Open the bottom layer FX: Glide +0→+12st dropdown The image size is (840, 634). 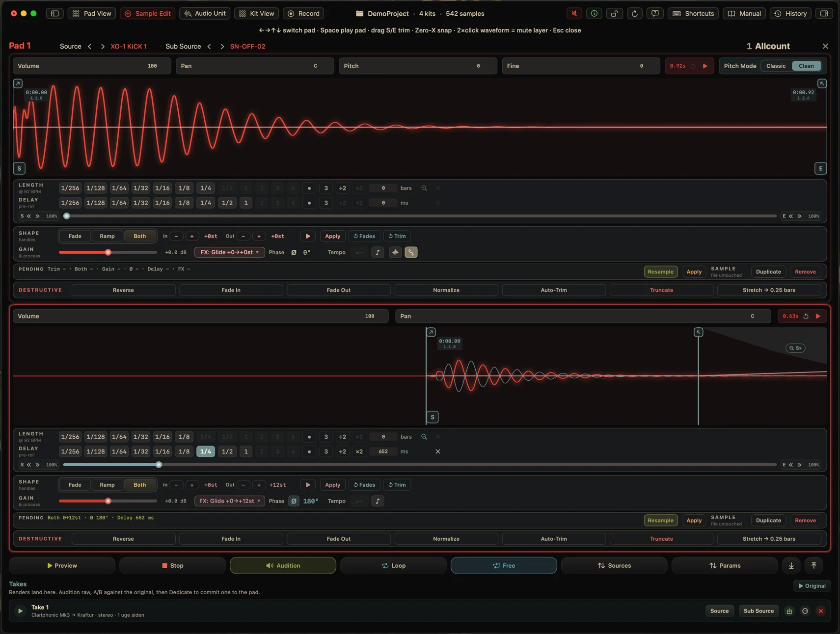(x=229, y=501)
